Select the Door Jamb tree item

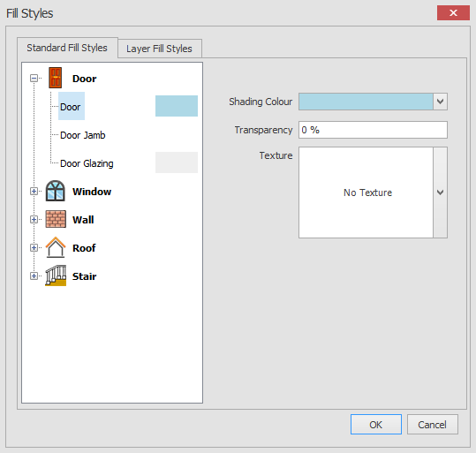click(83, 135)
